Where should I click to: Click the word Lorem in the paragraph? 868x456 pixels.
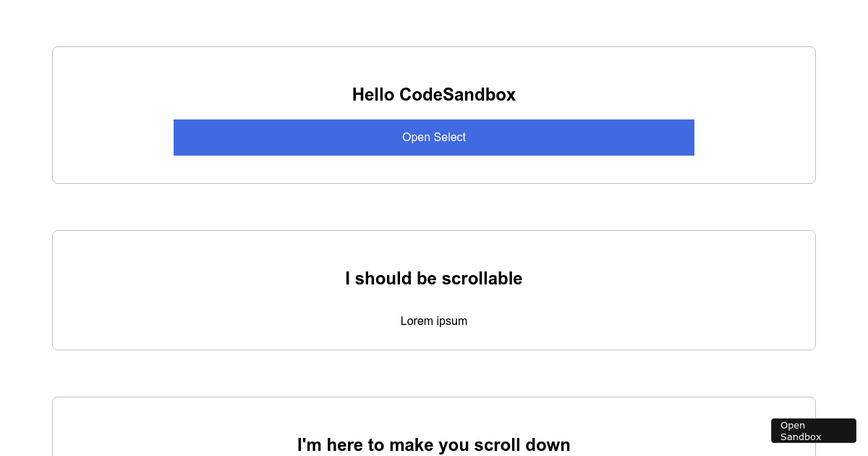(417, 321)
